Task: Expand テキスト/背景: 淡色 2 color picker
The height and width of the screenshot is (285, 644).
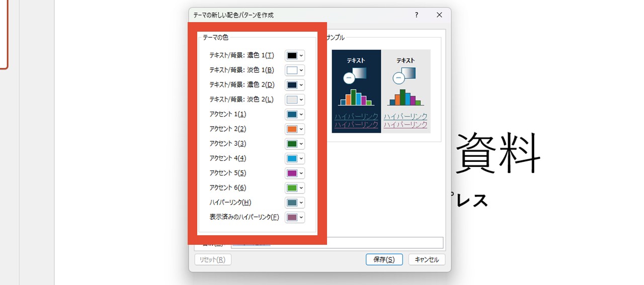Action: coord(295,100)
